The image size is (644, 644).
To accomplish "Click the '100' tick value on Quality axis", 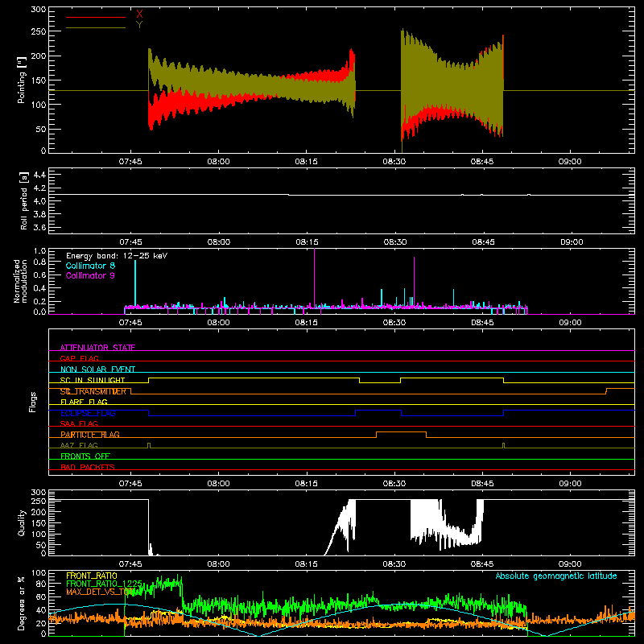I will point(39,534).
